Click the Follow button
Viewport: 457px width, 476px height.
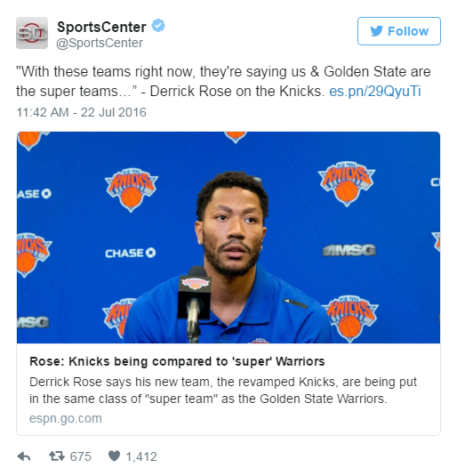[x=398, y=31]
